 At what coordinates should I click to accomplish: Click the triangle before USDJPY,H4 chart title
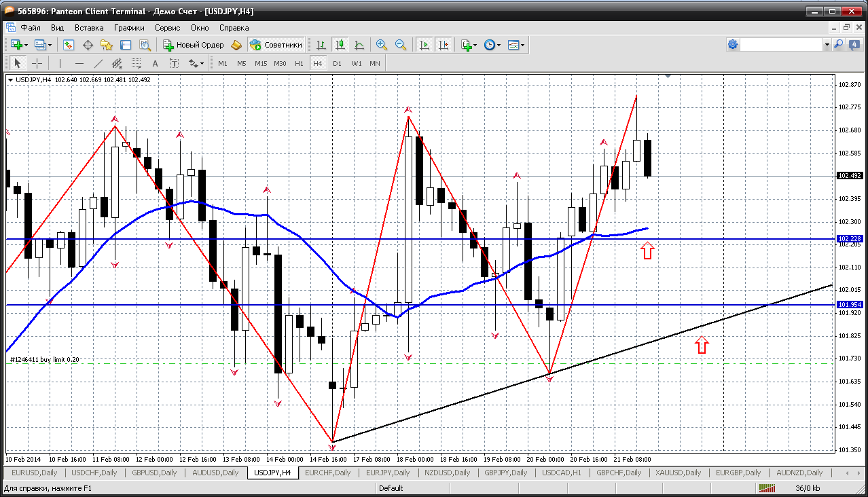click(x=11, y=80)
